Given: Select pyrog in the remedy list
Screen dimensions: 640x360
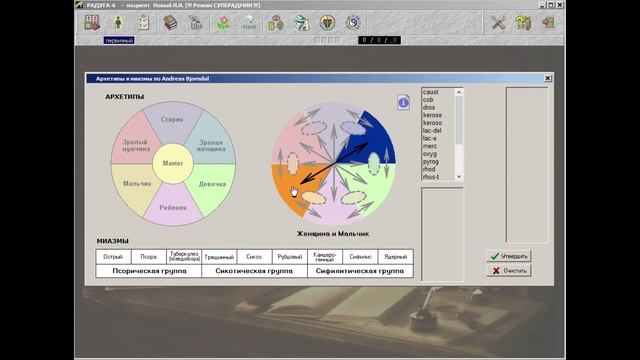Looking at the screenshot, I should [431, 162].
